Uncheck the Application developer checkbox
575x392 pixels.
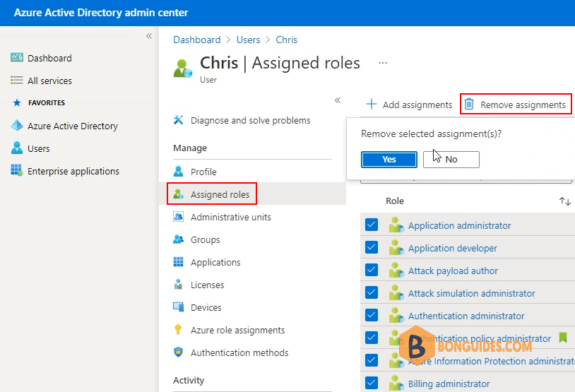click(372, 247)
